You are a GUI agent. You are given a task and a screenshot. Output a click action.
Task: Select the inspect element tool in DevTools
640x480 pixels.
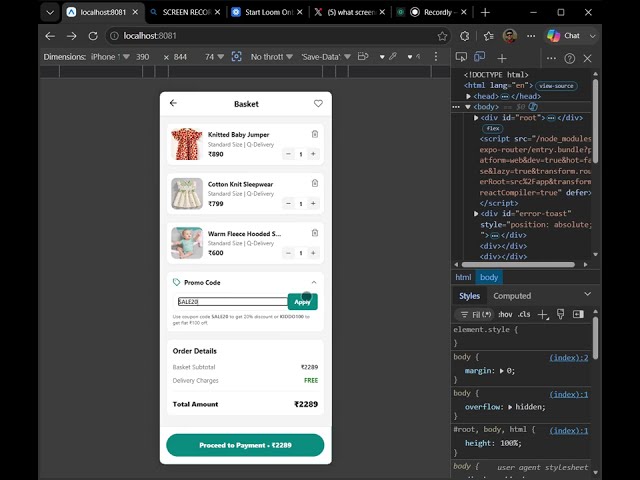click(x=461, y=57)
